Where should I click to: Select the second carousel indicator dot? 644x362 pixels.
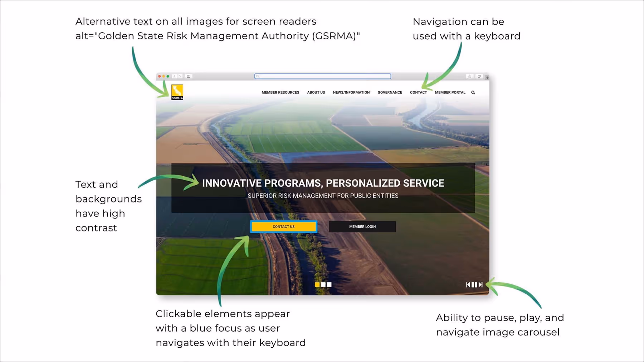coord(323,284)
